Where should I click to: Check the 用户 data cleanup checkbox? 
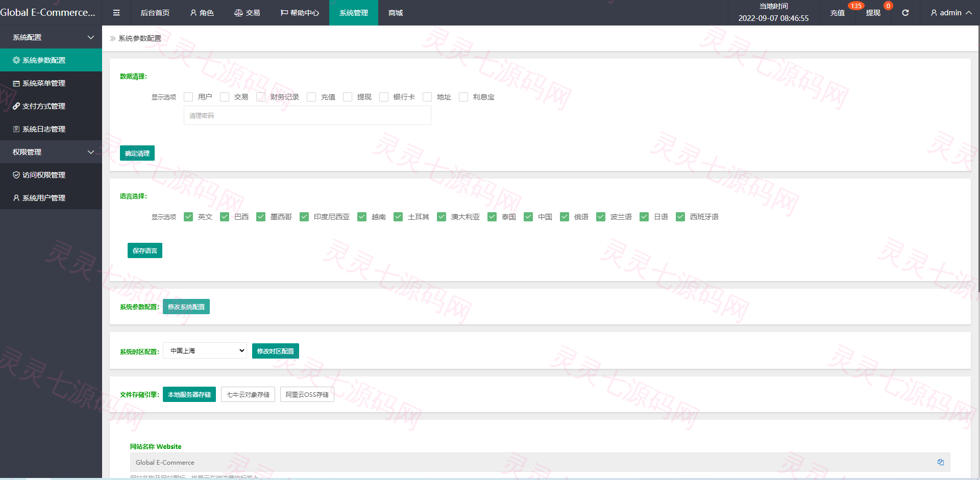point(188,97)
